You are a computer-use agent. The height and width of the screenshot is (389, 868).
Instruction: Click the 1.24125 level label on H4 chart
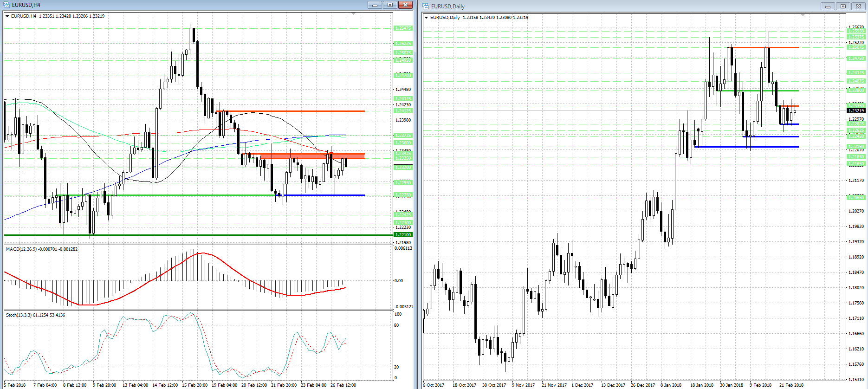[x=403, y=111]
